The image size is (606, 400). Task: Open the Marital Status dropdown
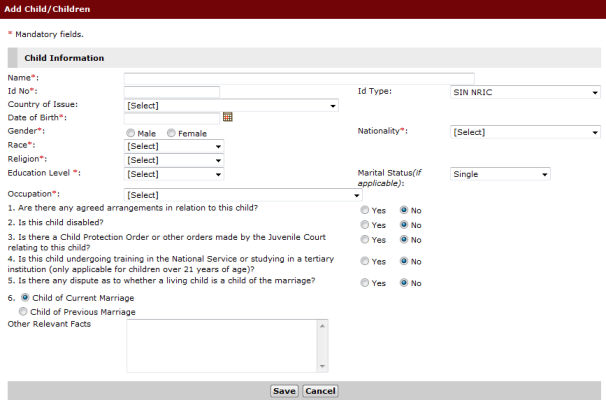tap(500, 174)
